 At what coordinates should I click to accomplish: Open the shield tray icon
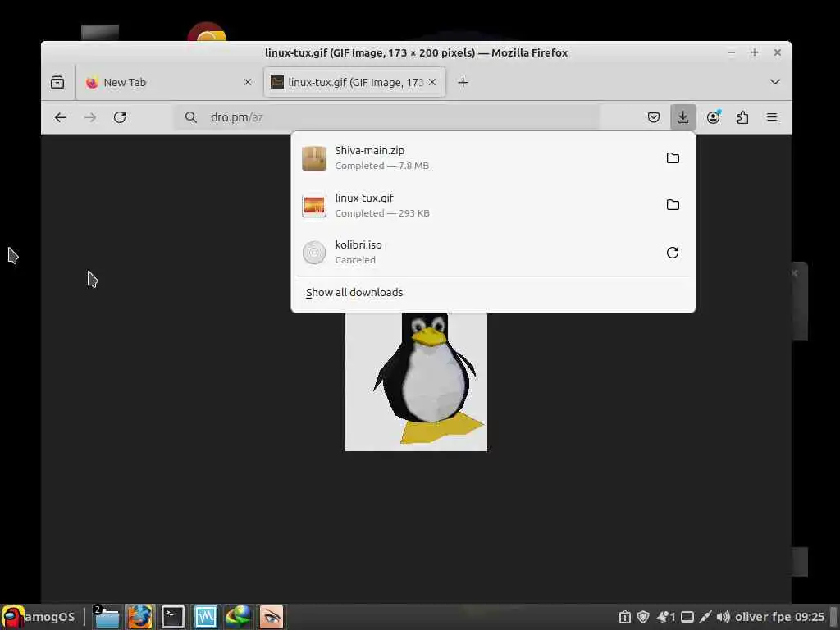pos(643,617)
